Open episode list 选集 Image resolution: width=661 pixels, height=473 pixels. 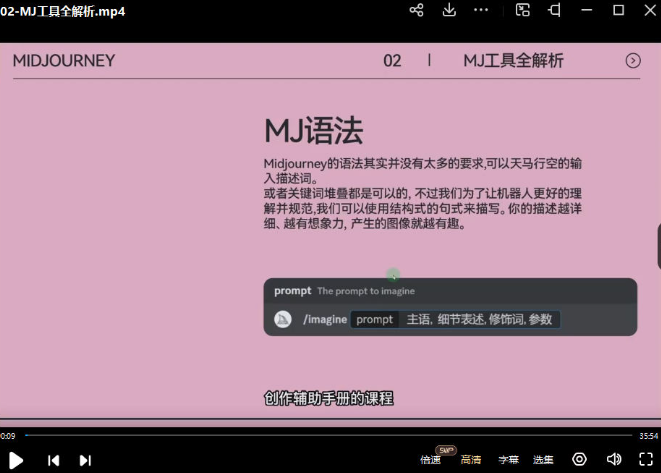(543, 460)
